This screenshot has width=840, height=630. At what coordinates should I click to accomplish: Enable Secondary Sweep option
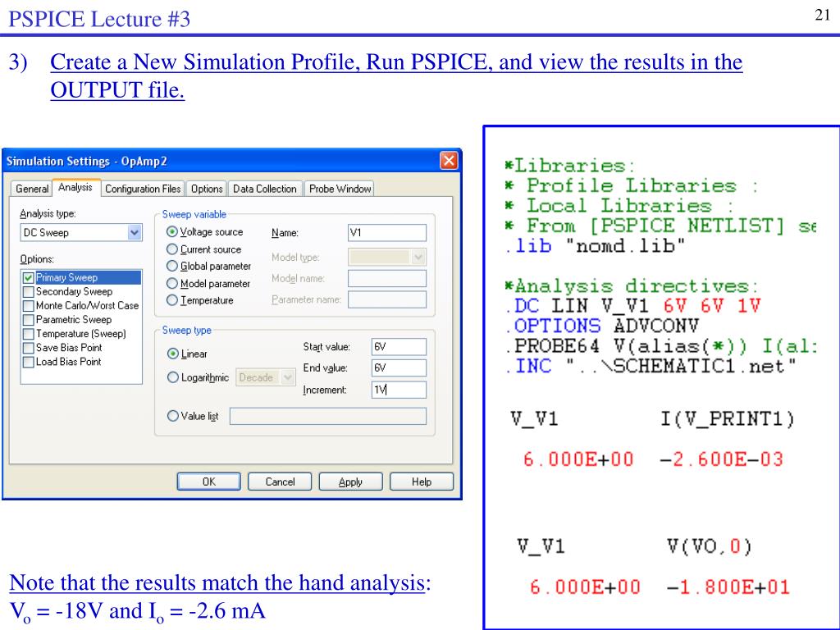point(29,292)
